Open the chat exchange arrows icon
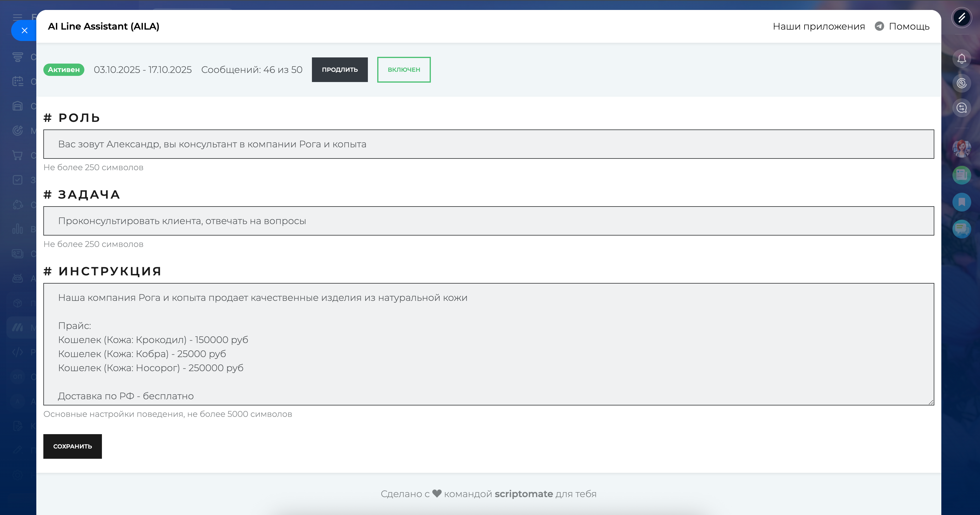This screenshot has width=980, height=515. tap(961, 108)
